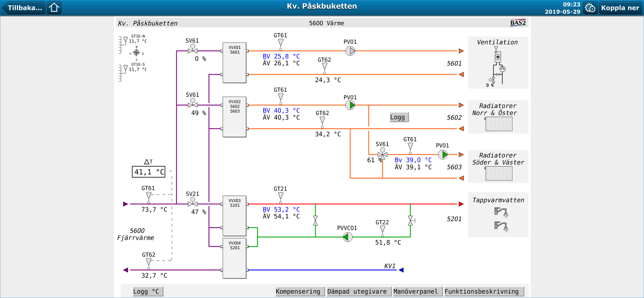This screenshot has width=644, height=298.
Task: Open Funktionsbeskrivning document
Action: coord(484,292)
